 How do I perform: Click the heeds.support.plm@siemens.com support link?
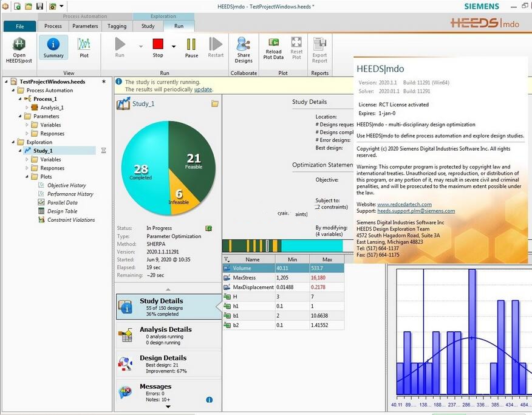416,211
